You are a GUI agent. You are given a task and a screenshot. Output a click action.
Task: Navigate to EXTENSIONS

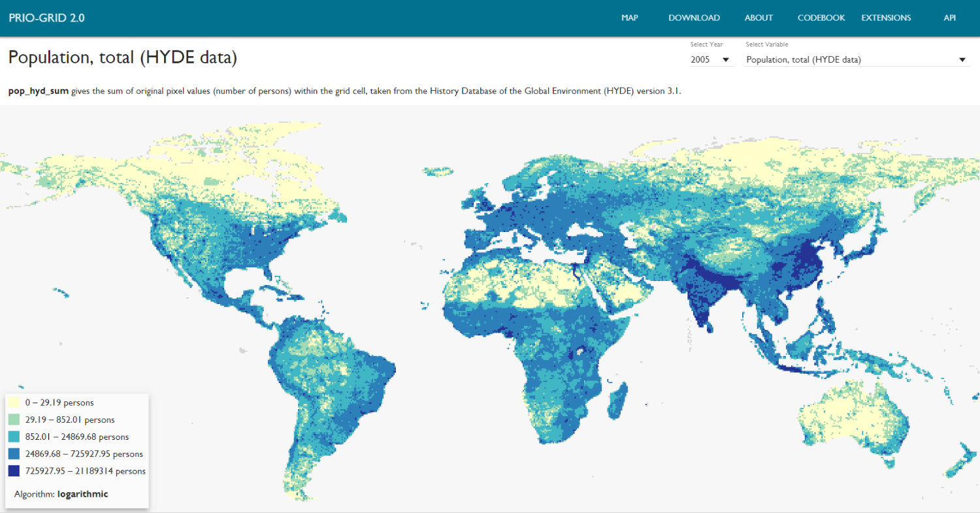[x=886, y=18]
